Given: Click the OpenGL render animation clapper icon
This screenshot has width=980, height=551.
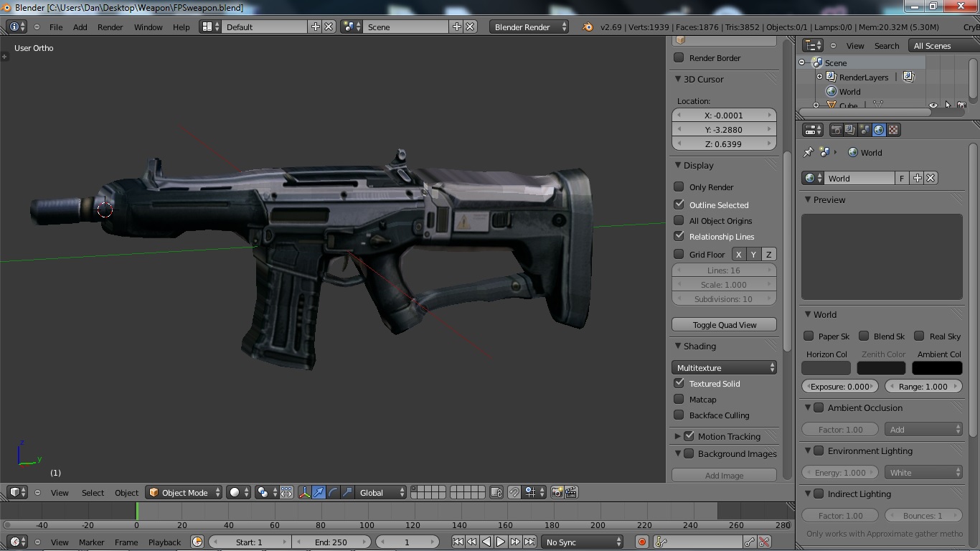Looking at the screenshot, I should tap(571, 492).
